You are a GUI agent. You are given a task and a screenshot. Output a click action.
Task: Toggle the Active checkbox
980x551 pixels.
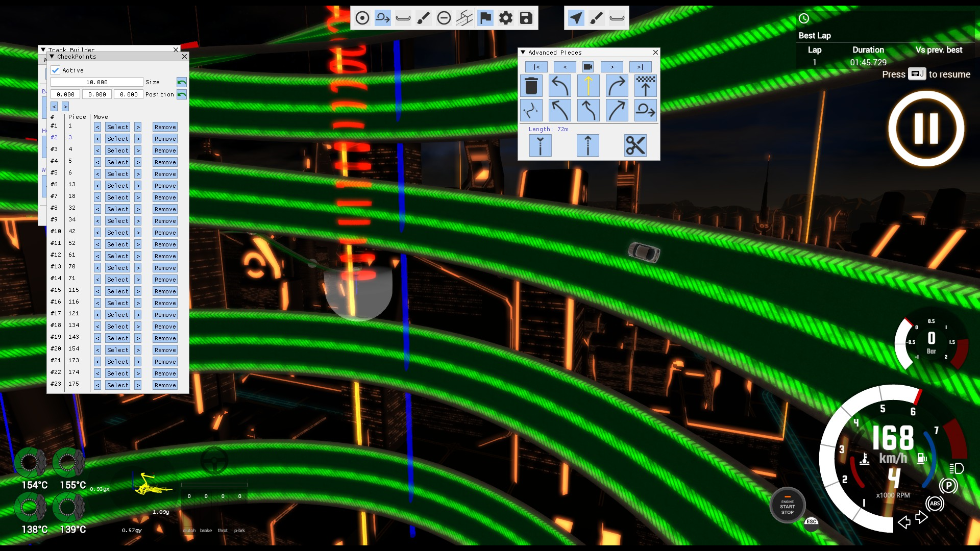coord(56,70)
